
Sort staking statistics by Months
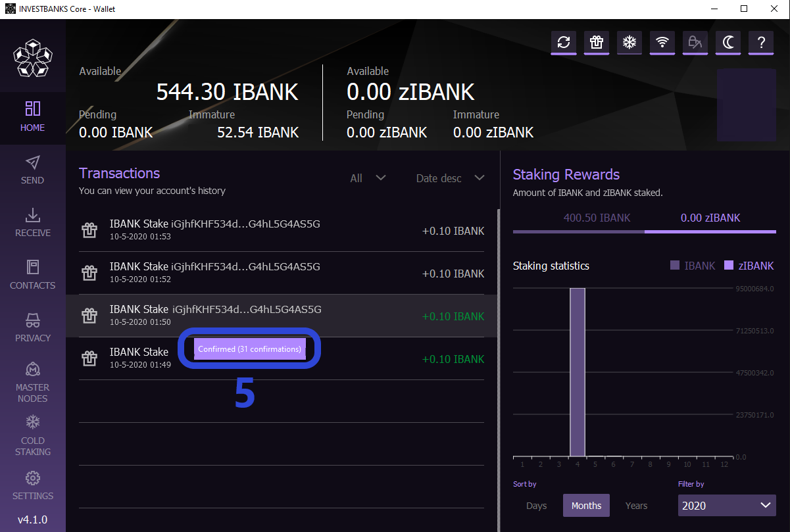pos(586,506)
